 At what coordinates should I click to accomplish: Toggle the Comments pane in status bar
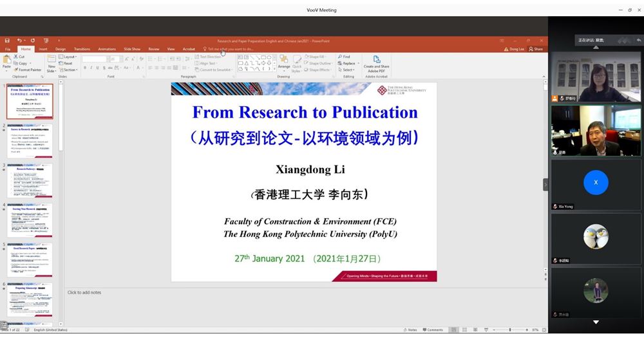click(433, 330)
